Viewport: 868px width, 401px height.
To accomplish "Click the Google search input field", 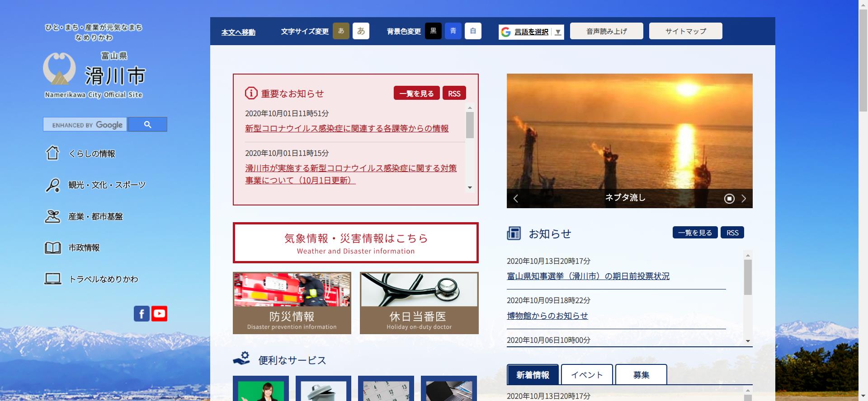I will pyautogui.click(x=85, y=125).
